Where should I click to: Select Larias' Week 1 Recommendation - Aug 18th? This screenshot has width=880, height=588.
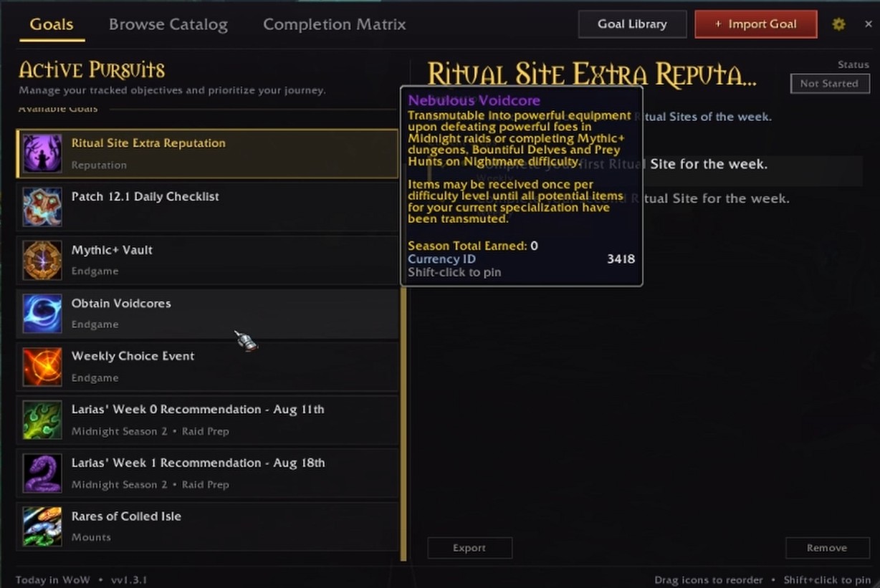[207, 473]
